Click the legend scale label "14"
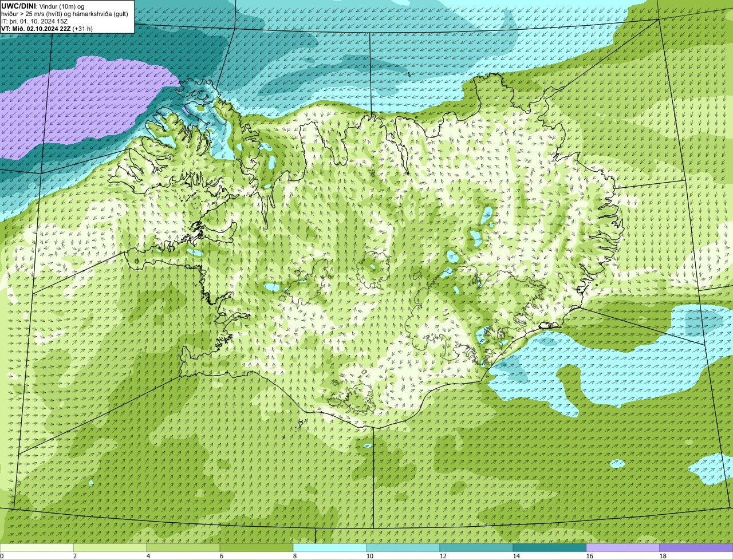This screenshot has width=733, height=560. tap(517, 556)
